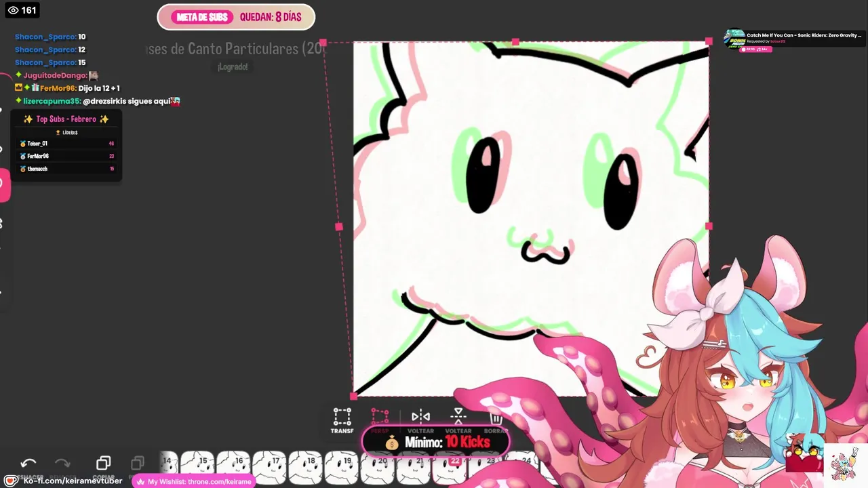Open the throne.com/keirame wishlist link
Viewport: 868px width, 488px height.
coord(193,482)
